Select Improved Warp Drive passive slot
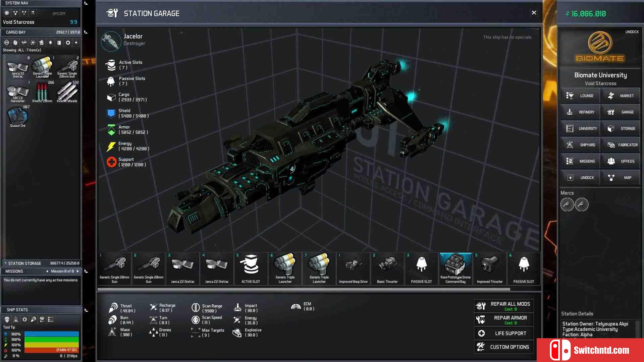 click(353, 268)
